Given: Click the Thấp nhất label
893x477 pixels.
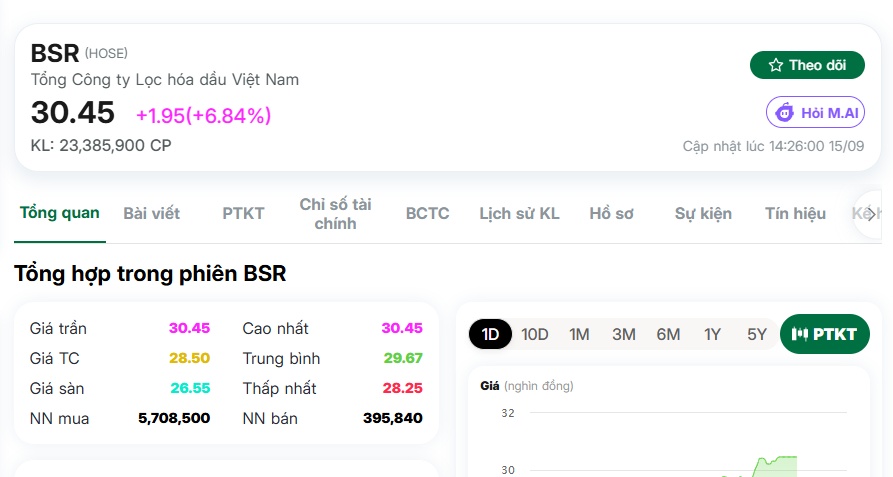Looking at the screenshot, I should 279,388.
